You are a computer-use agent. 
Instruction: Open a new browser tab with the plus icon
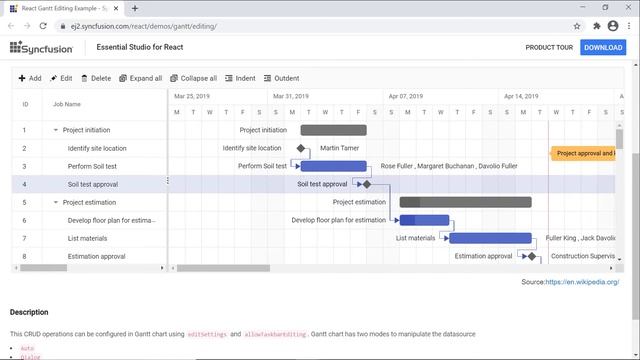tap(135, 8)
